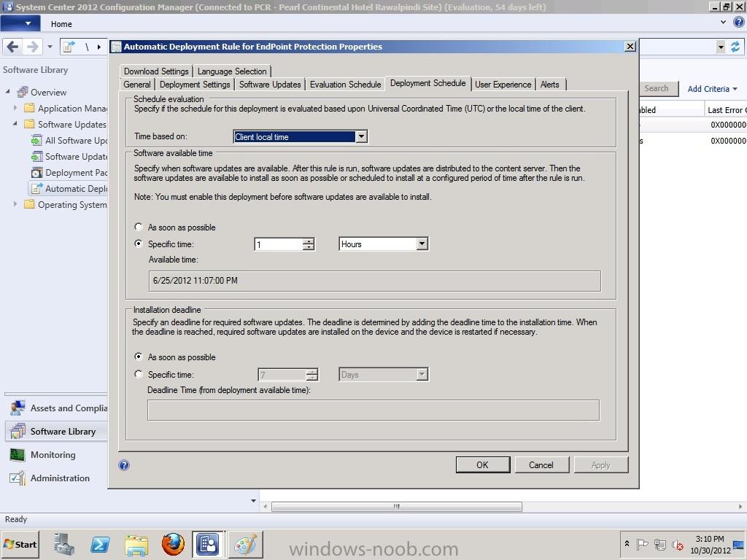The width and height of the screenshot is (747, 560).
Task: Expand the Operating Systems tree node
Action: [x=15, y=204]
